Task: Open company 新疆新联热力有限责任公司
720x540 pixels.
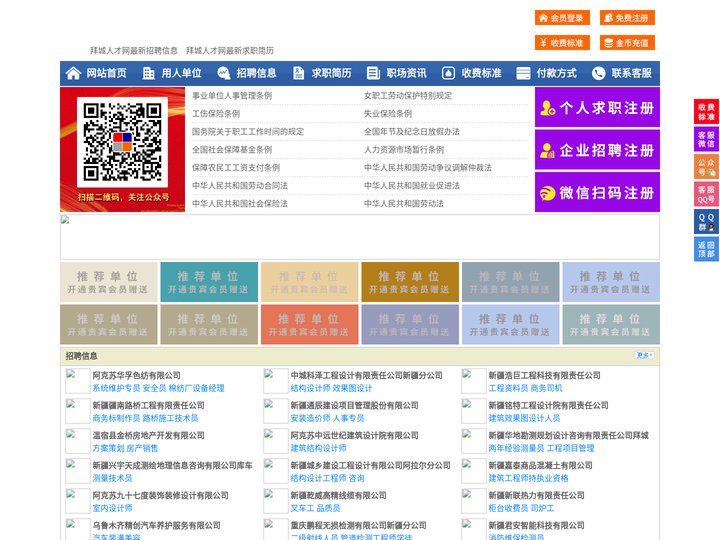Action: tap(536, 495)
